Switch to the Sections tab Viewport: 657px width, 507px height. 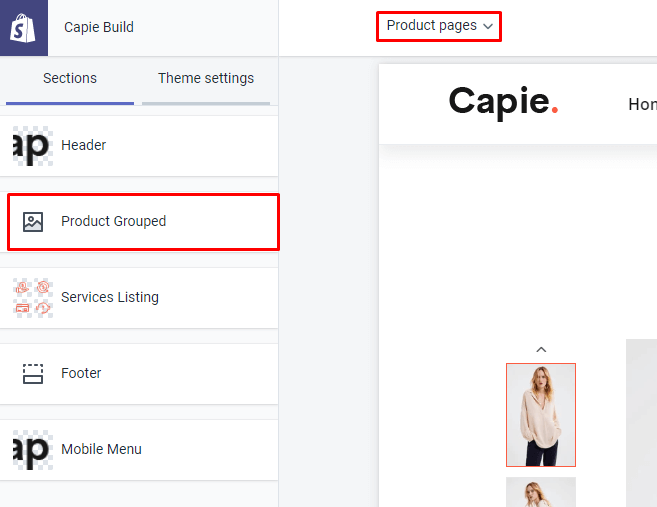point(70,78)
